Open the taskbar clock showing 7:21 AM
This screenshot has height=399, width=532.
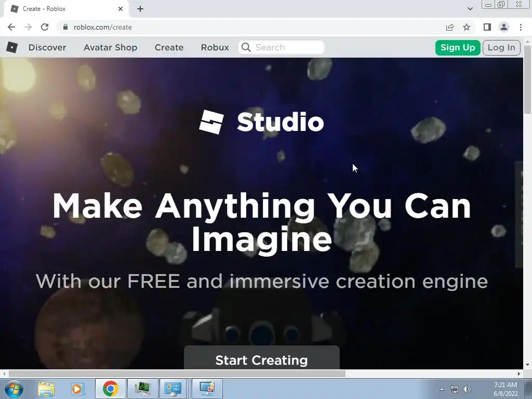click(506, 389)
